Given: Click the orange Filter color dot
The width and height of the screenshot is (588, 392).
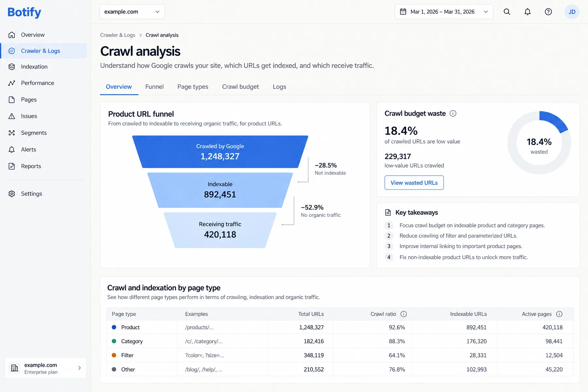Looking at the screenshot, I should click(114, 355).
